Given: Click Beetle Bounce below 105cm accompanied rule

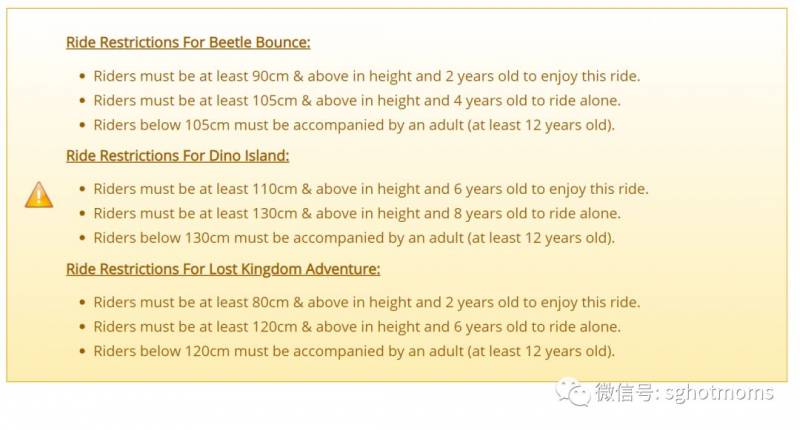Looking at the screenshot, I should tap(354, 125).
